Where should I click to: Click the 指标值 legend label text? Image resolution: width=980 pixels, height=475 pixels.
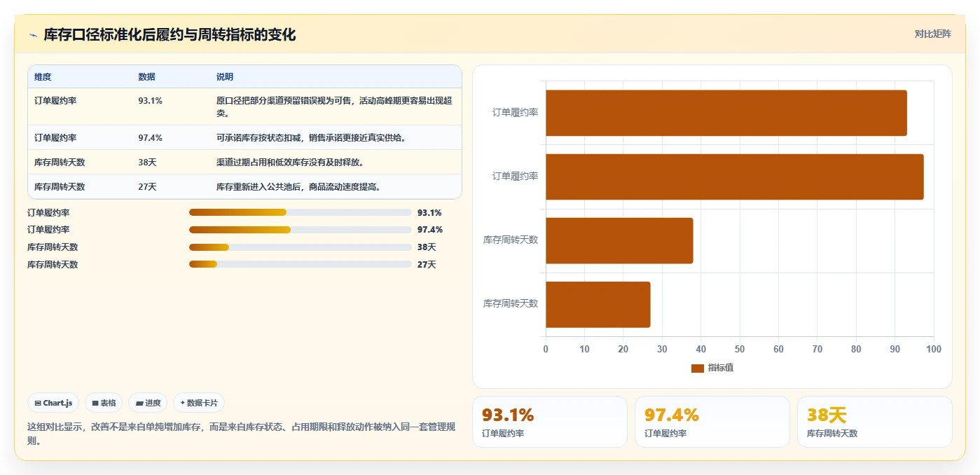[720, 368]
